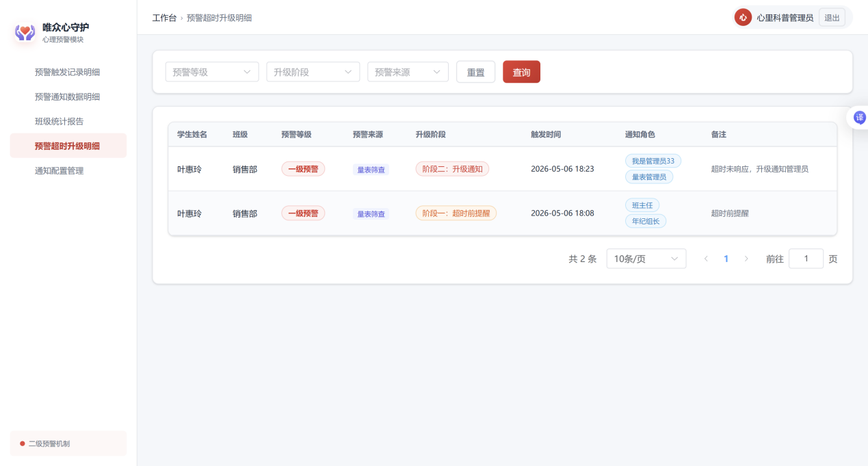Image resolution: width=868 pixels, height=466 pixels.
Task: Click the 量表管理员 role tag
Action: point(649,177)
